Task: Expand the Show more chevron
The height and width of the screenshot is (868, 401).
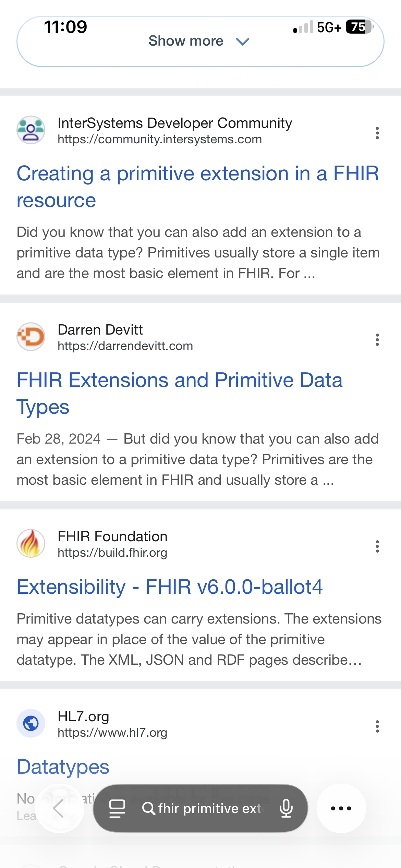Action: coord(243,41)
